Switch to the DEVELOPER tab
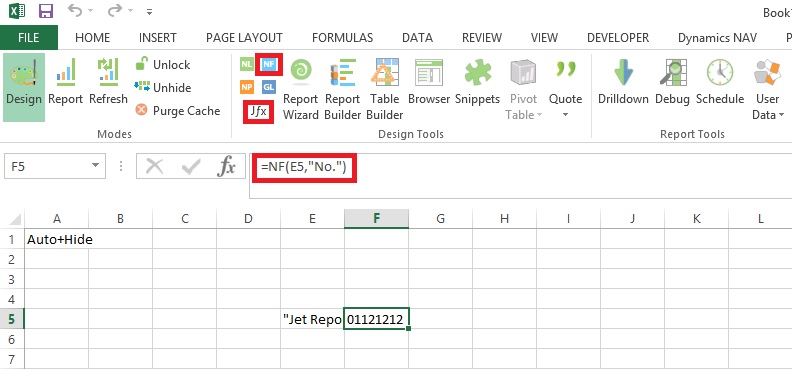Image resolution: width=792 pixels, height=369 pixels. (618, 38)
